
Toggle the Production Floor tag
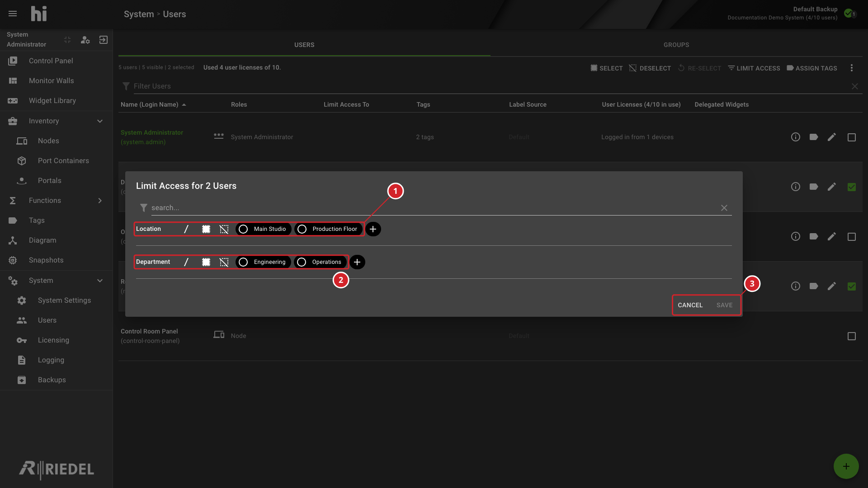point(329,229)
